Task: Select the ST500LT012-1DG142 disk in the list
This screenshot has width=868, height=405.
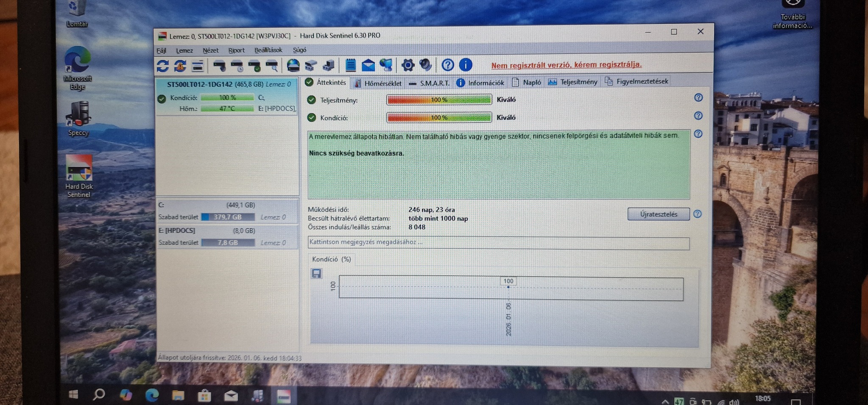Action: point(227,97)
